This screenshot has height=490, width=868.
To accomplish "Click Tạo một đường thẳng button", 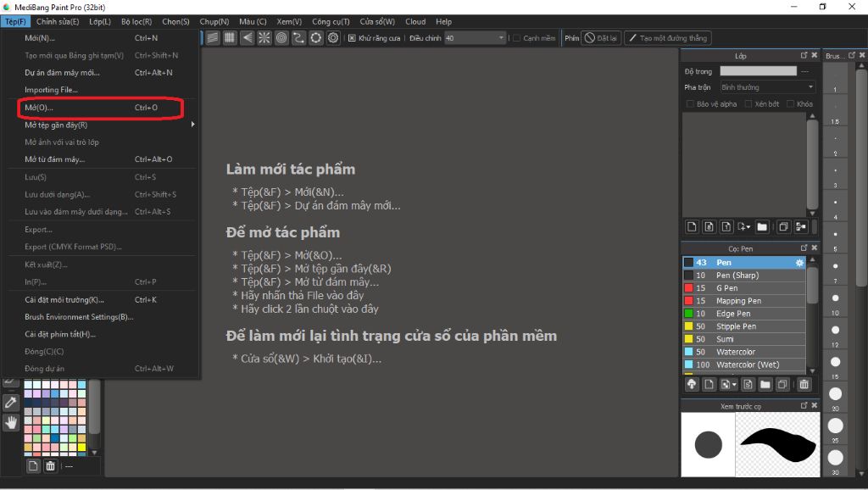I will pyautogui.click(x=668, y=38).
